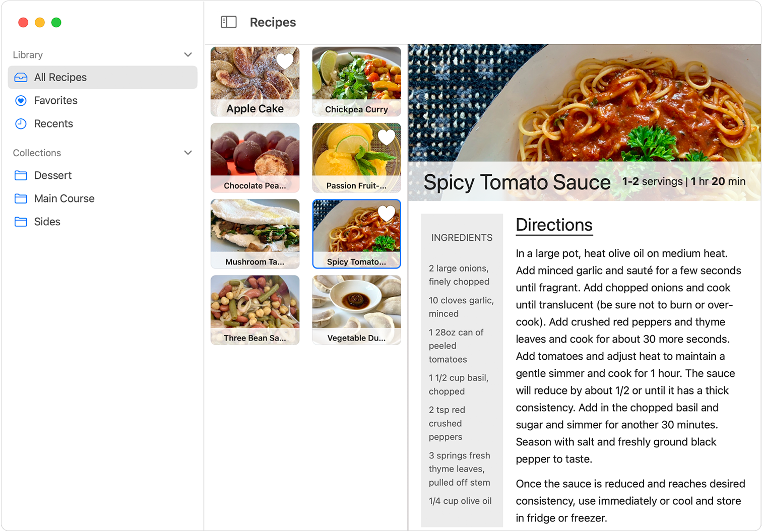This screenshot has width=762, height=532.
Task: Select Favorites in the sidebar
Action: tap(55, 100)
